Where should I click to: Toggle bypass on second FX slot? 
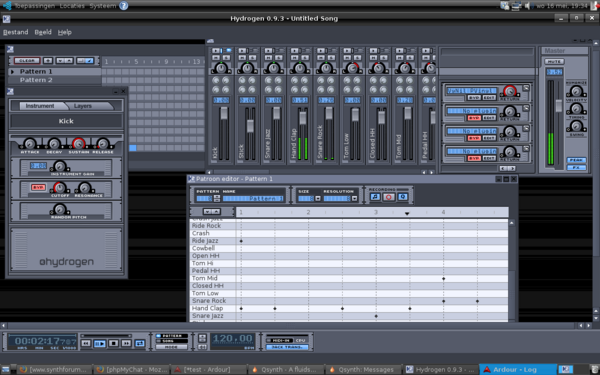point(474,118)
